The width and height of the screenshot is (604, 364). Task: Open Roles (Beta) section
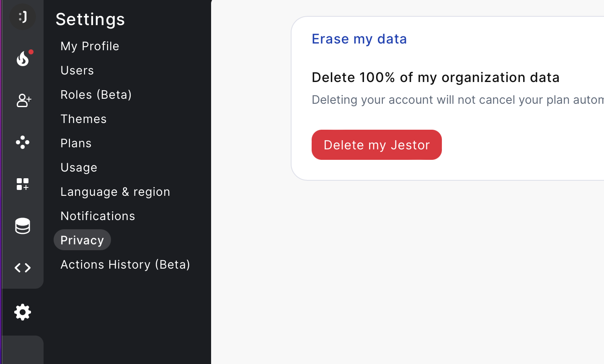[96, 95]
